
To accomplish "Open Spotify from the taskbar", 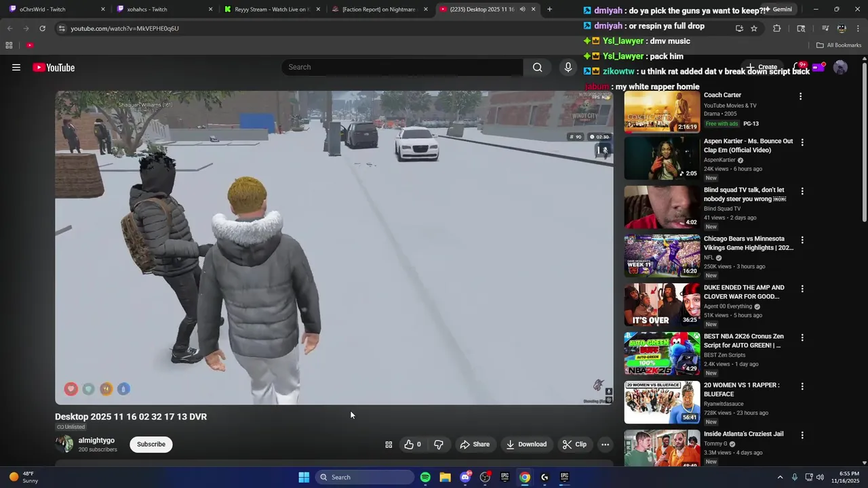I will point(425,477).
